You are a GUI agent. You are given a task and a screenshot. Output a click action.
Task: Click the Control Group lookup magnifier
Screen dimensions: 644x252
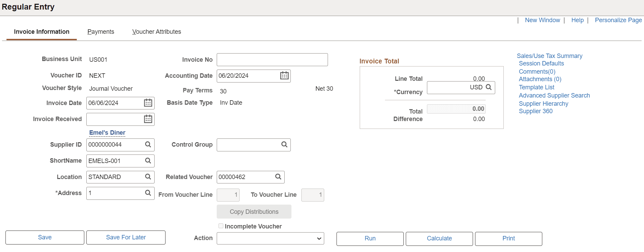click(x=284, y=145)
